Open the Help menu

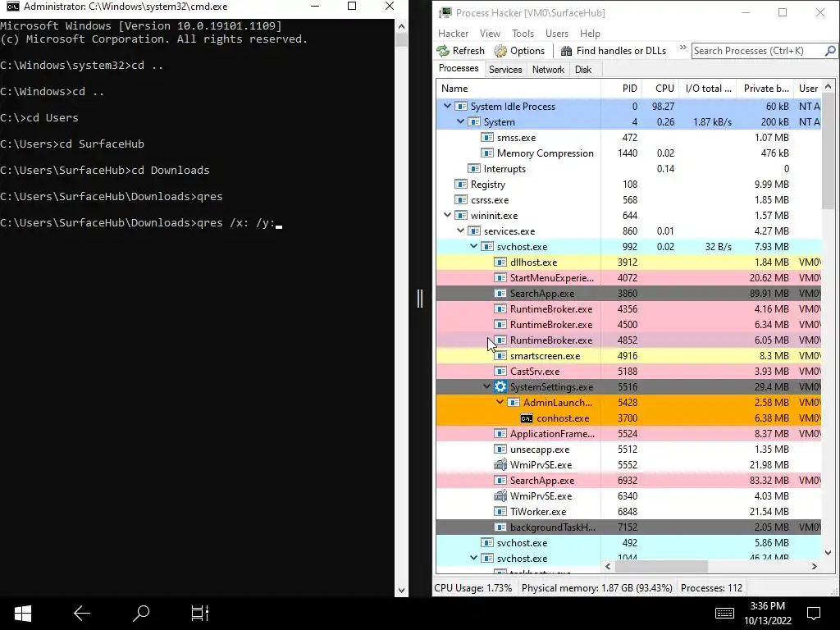590,33
